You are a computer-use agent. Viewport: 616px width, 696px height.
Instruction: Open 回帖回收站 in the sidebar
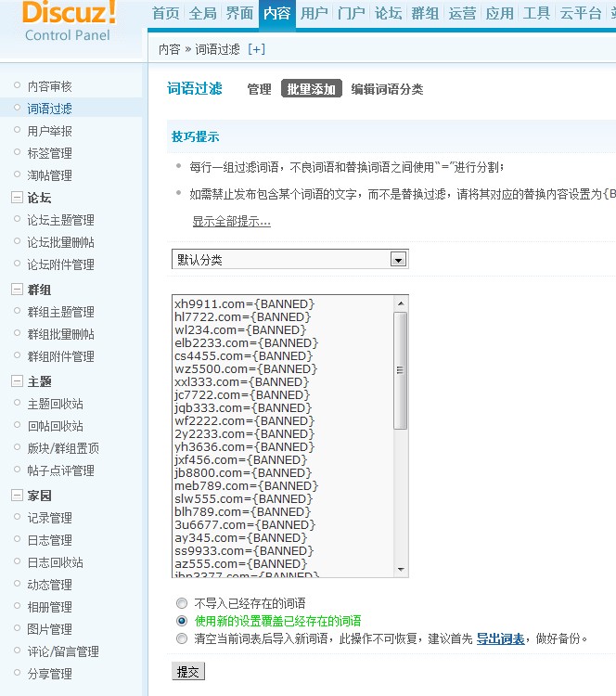(x=56, y=426)
